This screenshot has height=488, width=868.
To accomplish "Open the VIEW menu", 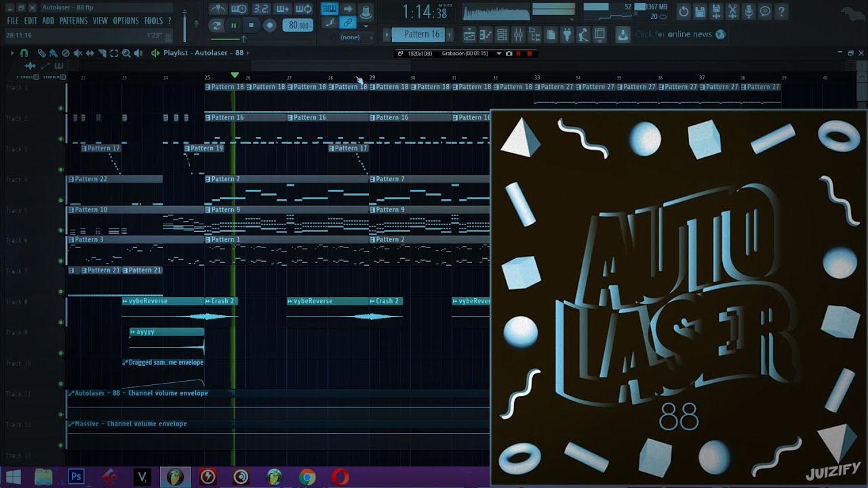I will click(100, 21).
